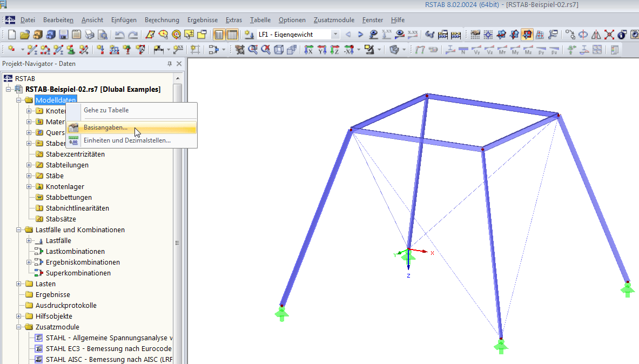Show the wireframe cube view
The width and height of the screenshot is (639, 364).
279,50
